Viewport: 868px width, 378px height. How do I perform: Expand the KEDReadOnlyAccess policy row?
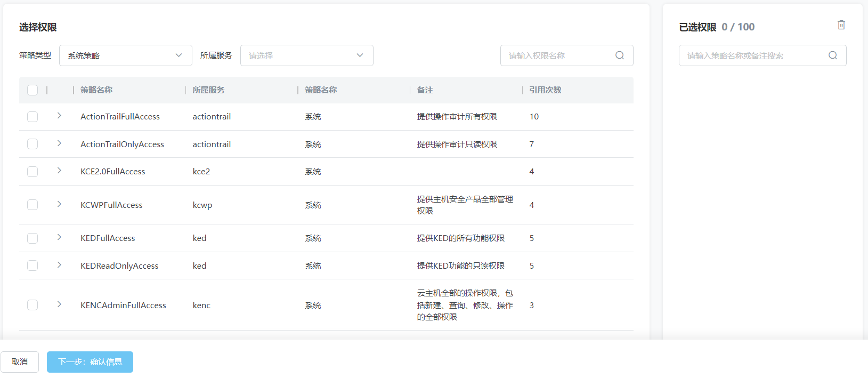pyautogui.click(x=59, y=265)
